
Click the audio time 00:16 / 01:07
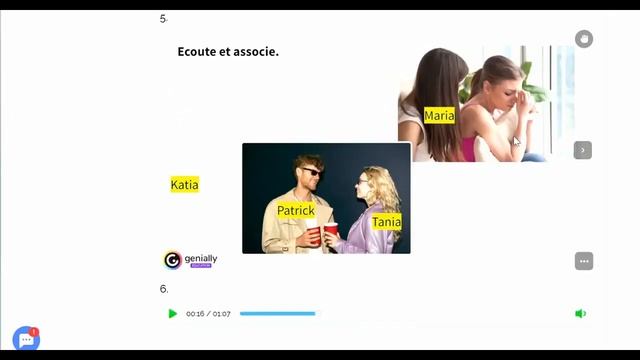click(x=208, y=314)
